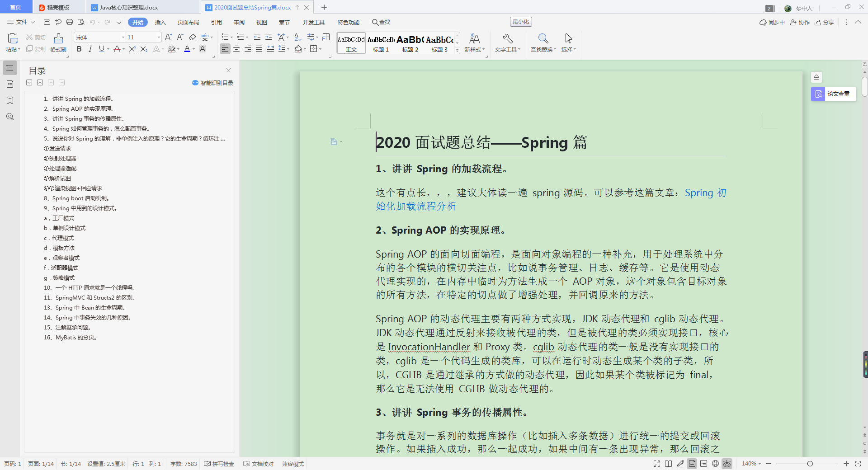Click the 论文查重 button
This screenshot has height=470, width=868.
click(x=834, y=94)
